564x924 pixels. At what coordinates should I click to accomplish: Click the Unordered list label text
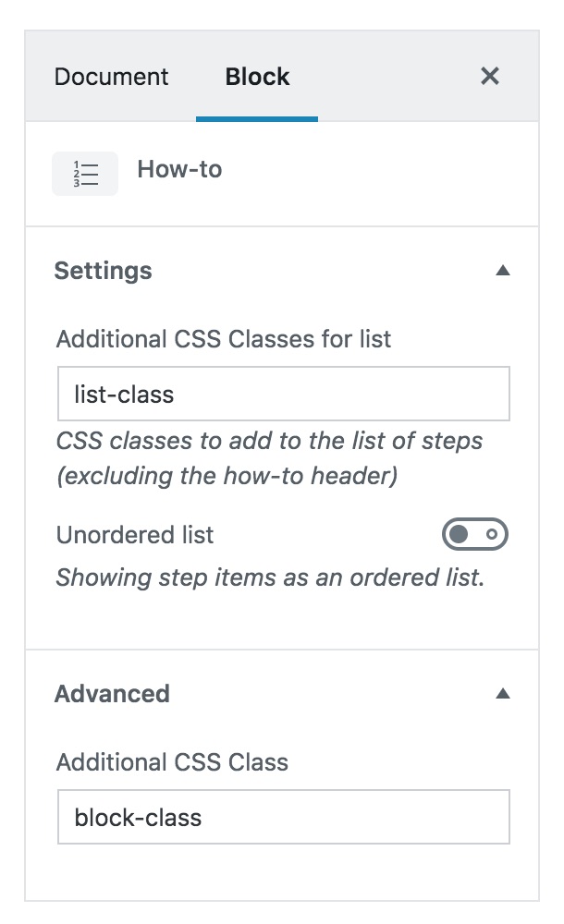(134, 534)
